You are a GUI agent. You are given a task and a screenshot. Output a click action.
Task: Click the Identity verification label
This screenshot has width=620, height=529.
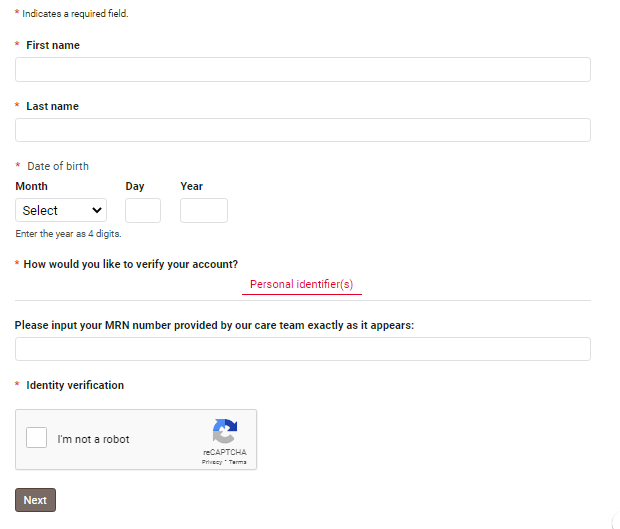pyautogui.click(x=75, y=385)
